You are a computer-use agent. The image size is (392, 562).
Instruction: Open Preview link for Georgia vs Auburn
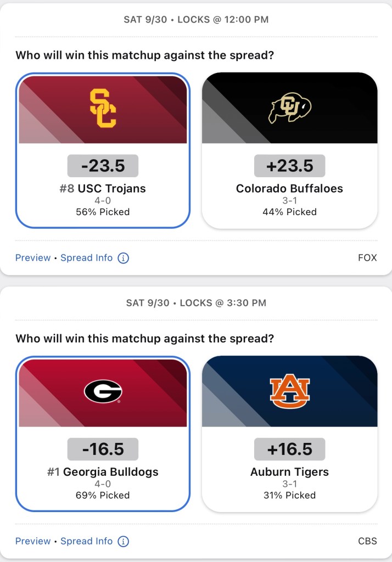tap(33, 541)
